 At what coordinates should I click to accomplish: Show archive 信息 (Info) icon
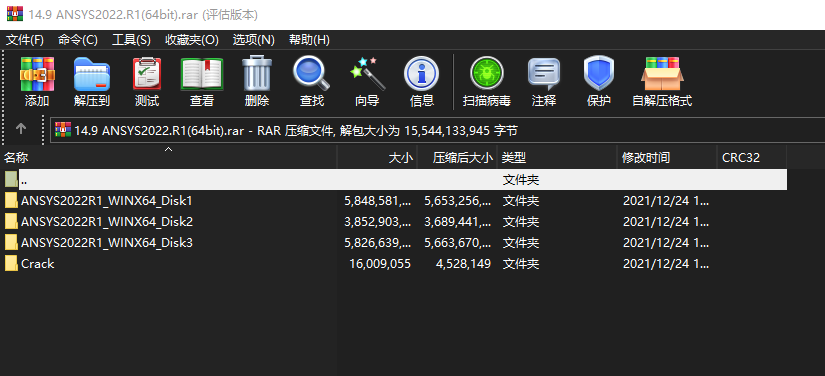tap(421, 74)
